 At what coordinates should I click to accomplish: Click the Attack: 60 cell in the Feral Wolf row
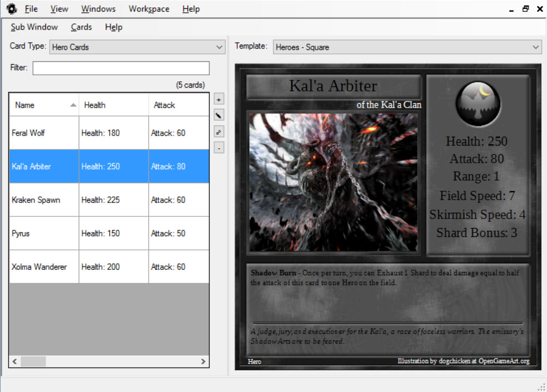[x=179, y=133]
